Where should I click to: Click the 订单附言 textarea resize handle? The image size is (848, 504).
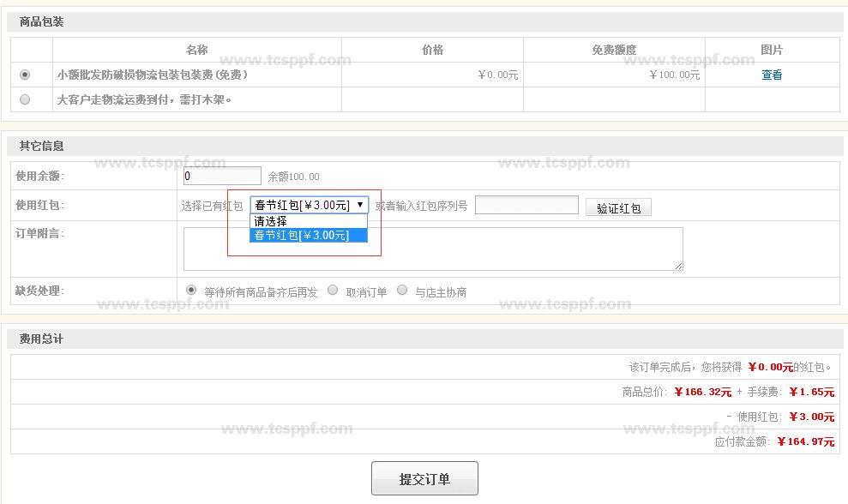coord(679,267)
